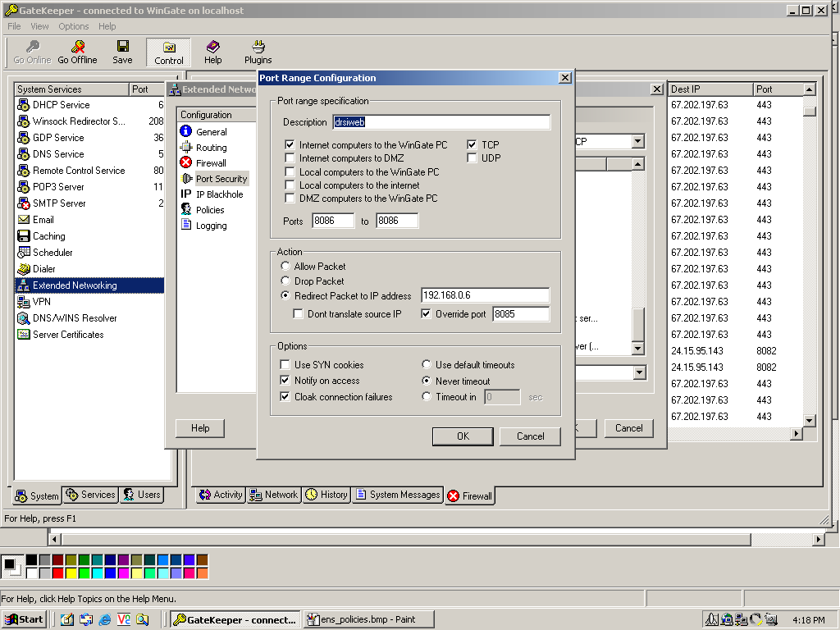Image resolution: width=840 pixels, height=630 pixels.
Task: Open the lower dropdown in Extended Networking window
Action: (x=639, y=373)
